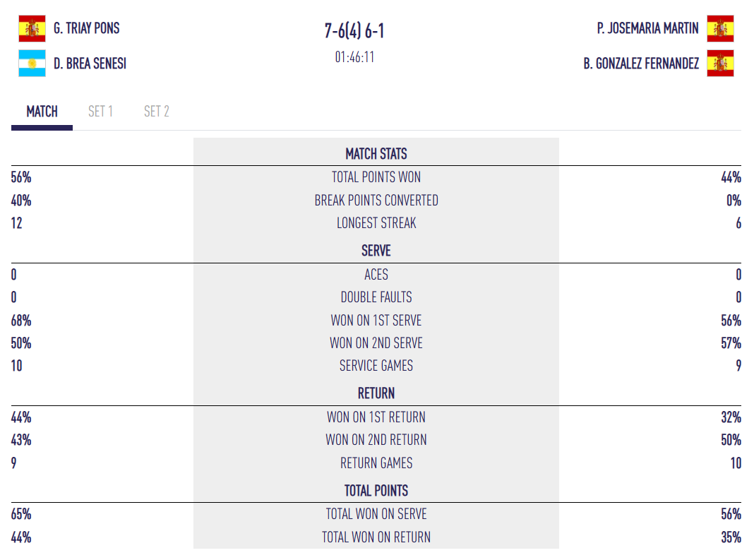
Task: Switch to the SET 1 tab
Action: pos(100,112)
